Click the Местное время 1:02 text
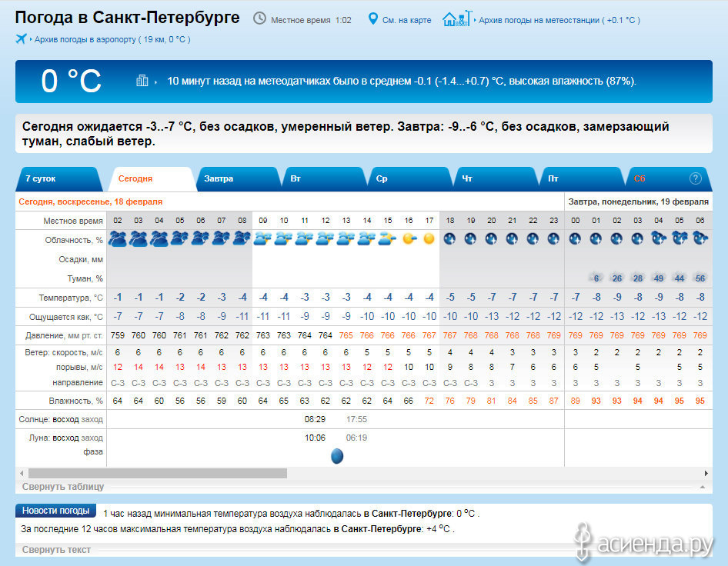 coord(311,20)
